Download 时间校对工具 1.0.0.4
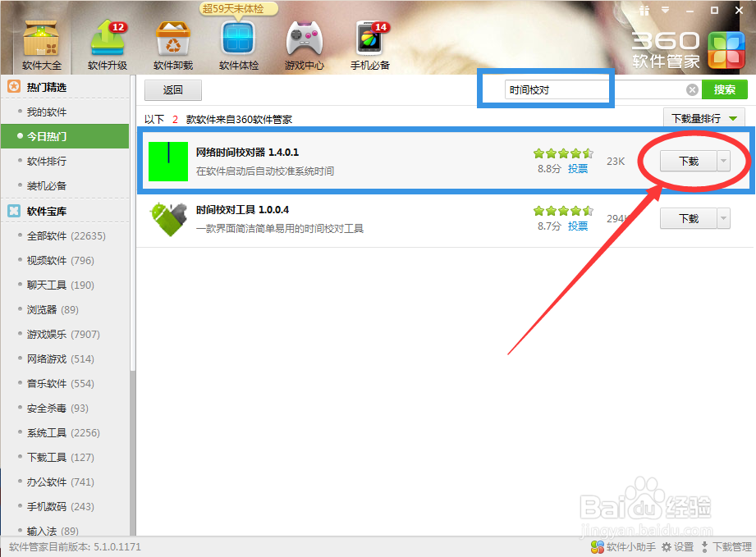The image size is (756, 557). [x=689, y=218]
